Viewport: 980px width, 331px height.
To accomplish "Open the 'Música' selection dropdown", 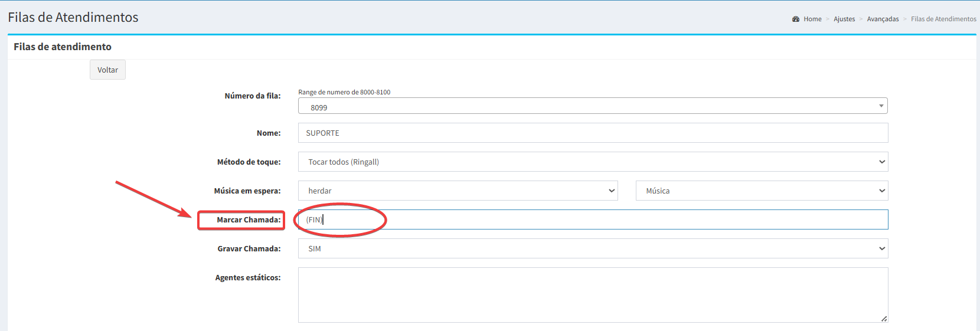I will tap(762, 191).
